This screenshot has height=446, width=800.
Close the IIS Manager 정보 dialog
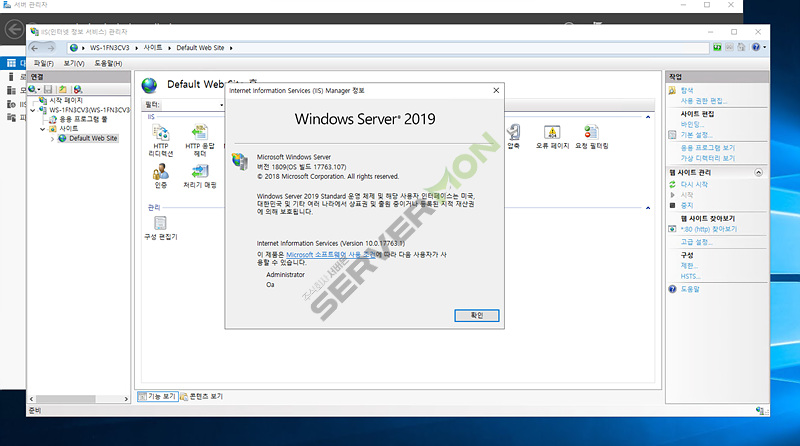[x=496, y=90]
